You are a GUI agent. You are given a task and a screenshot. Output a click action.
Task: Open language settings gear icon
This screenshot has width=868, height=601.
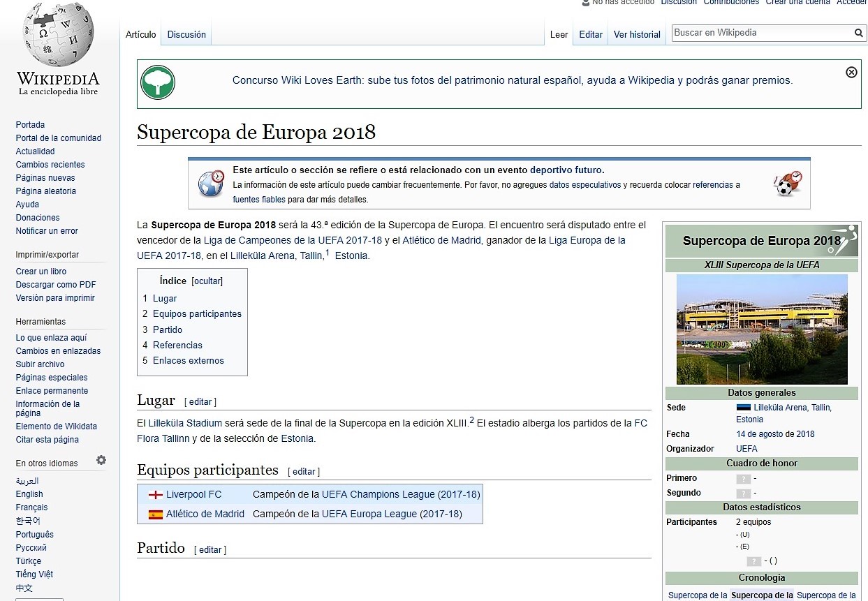(x=101, y=460)
